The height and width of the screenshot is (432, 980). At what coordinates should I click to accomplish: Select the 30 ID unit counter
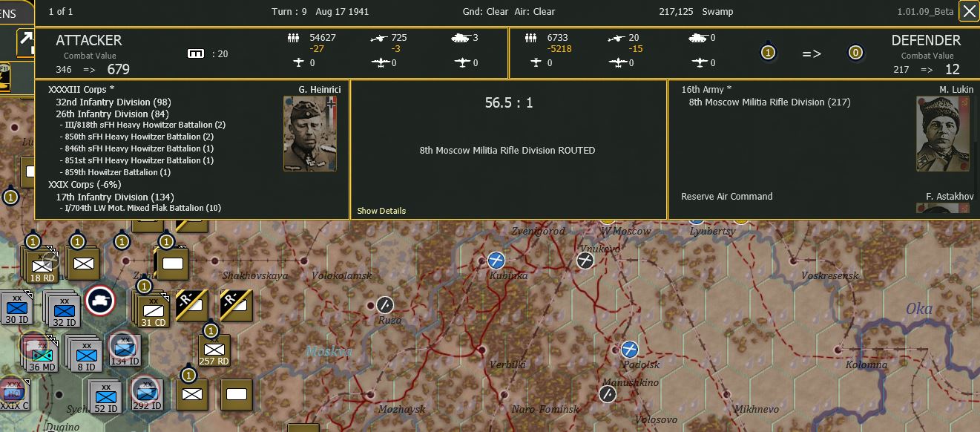(16, 310)
